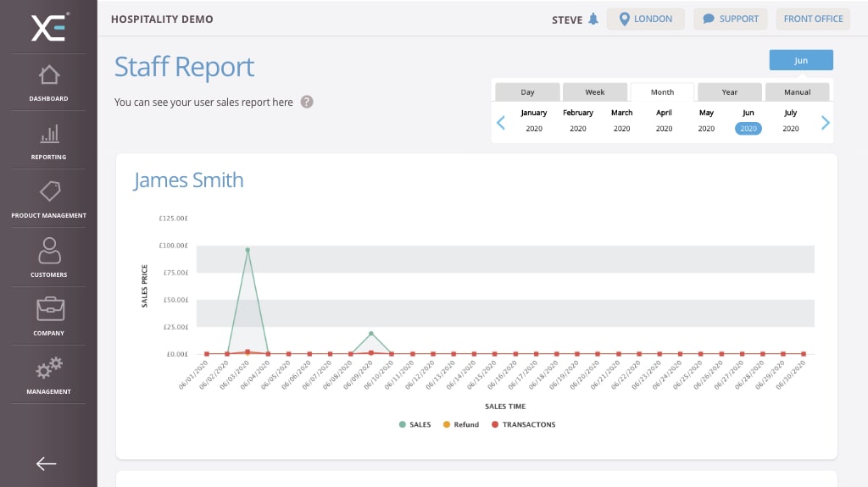Open the London location selector
Screen dimensions: 868x487
click(x=645, y=19)
